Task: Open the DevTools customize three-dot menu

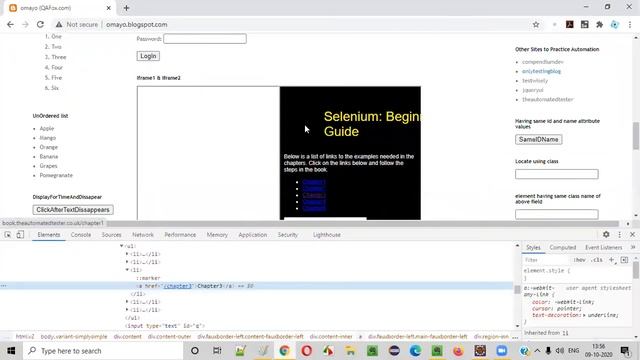Action: 620,234
